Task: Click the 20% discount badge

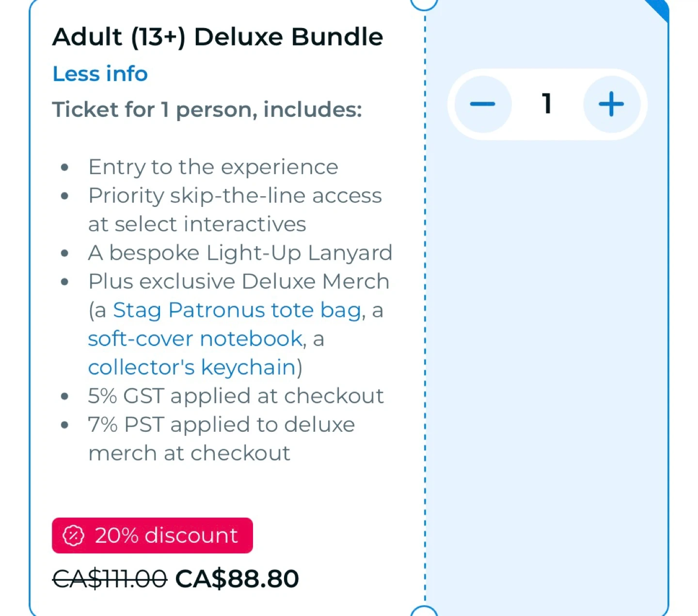Action: click(152, 536)
